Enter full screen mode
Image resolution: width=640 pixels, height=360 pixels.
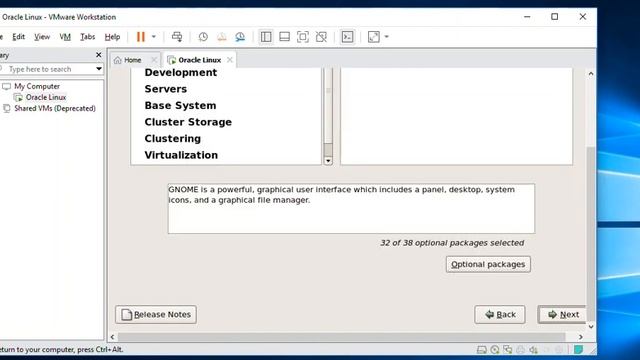[303, 37]
